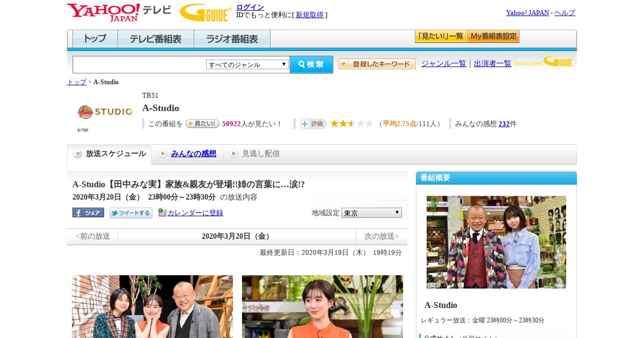This screenshot has width=644, height=338.
Task: Click the ツイートする Twitter button
Action: point(131,213)
